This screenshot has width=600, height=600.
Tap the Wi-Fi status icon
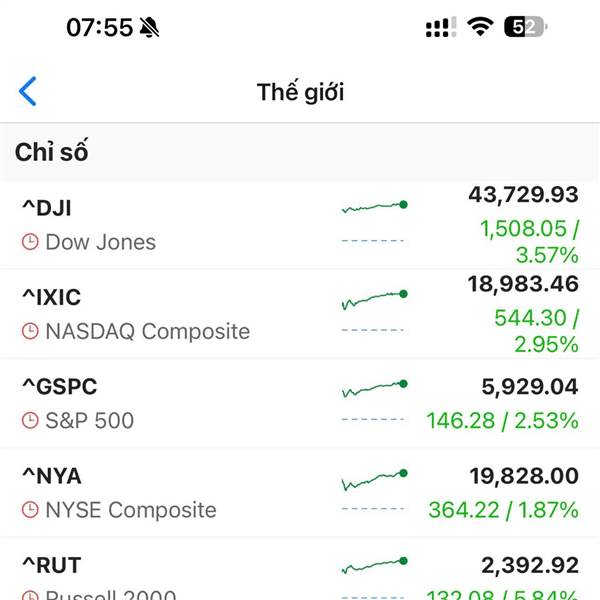[480, 27]
